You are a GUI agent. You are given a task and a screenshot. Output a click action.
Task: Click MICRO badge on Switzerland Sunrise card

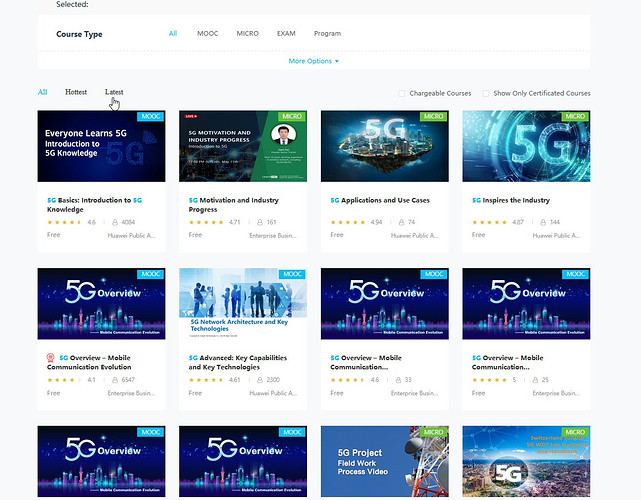575,432
